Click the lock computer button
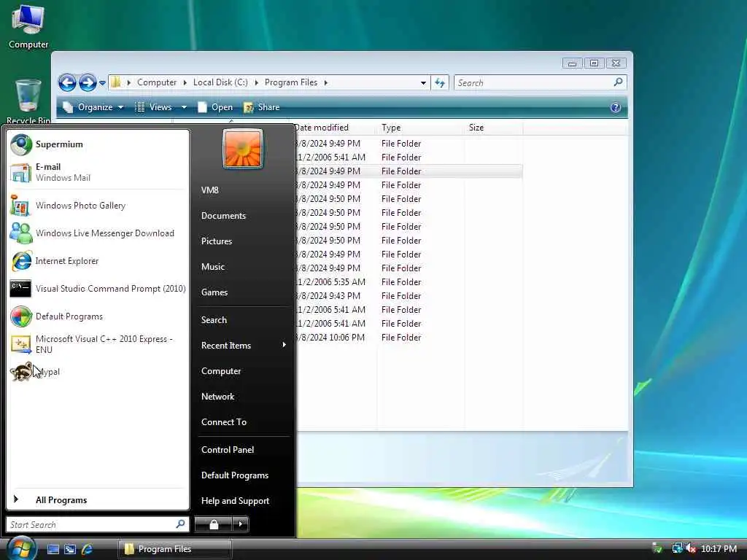The width and height of the screenshot is (747, 560). 214,524
